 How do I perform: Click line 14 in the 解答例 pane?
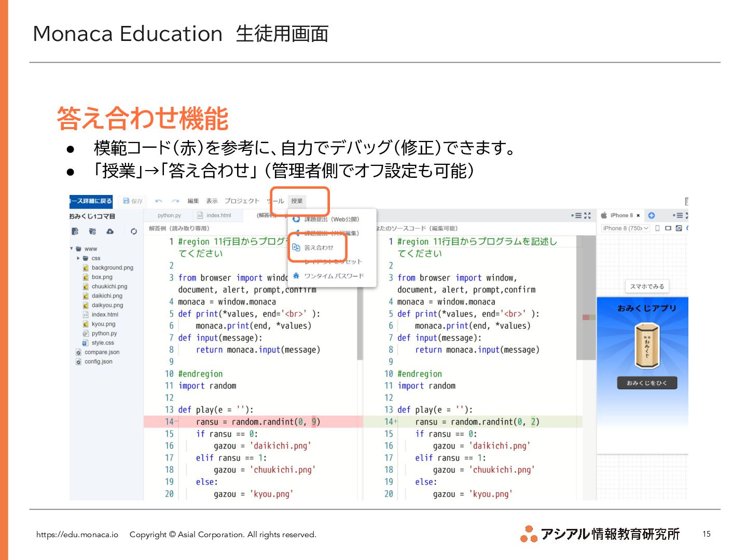tap(253, 422)
